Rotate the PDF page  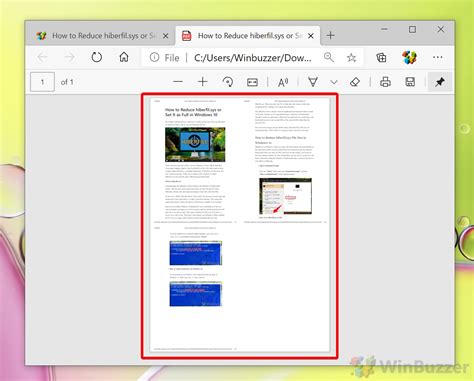[228, 82]
